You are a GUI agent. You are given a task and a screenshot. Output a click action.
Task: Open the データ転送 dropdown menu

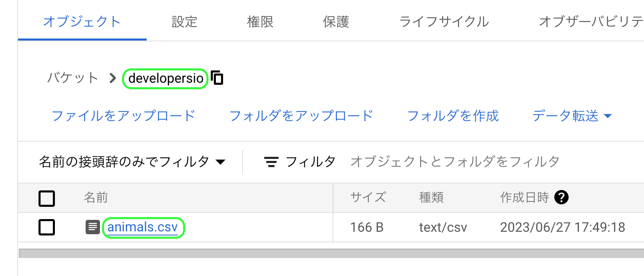pyautogui.click(x=571, y=116)
